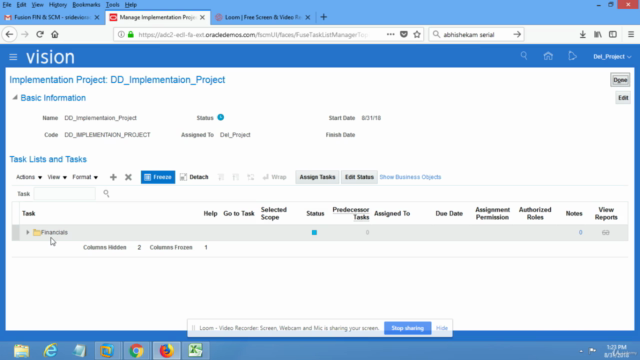Open the Actions dropdown menu
Viewport: 640px width, 360px height.
[29, 177]
